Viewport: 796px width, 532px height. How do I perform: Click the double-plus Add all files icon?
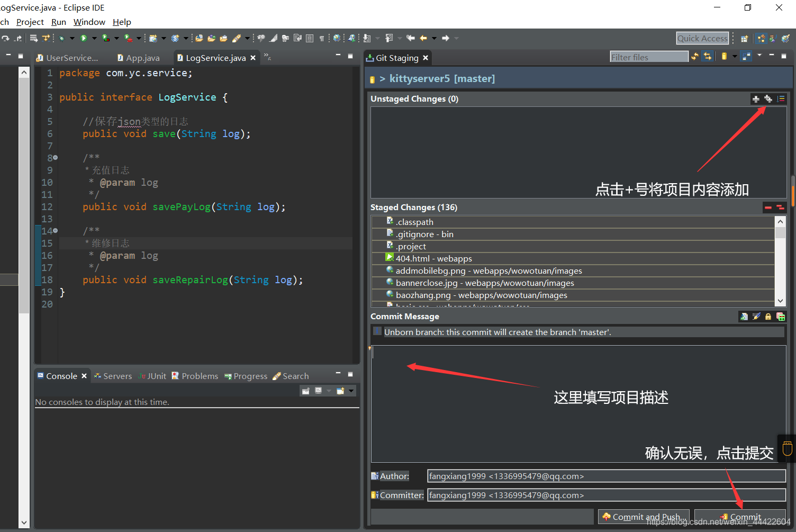click(x=768, y=99)
